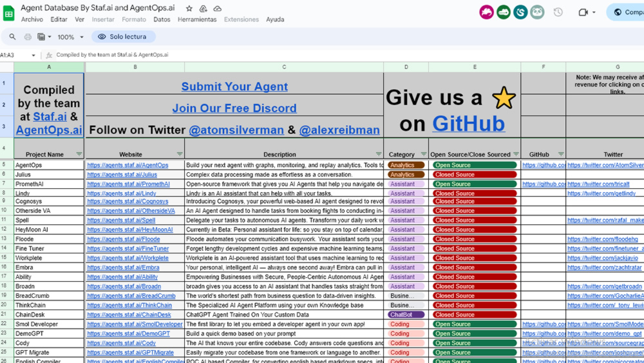Click the fx formula icon
644x363 pixels.
[49, 55]
